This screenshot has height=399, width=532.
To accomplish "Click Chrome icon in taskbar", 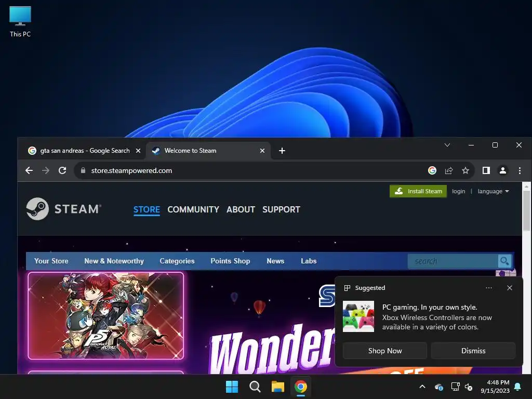I will point(301,387).
